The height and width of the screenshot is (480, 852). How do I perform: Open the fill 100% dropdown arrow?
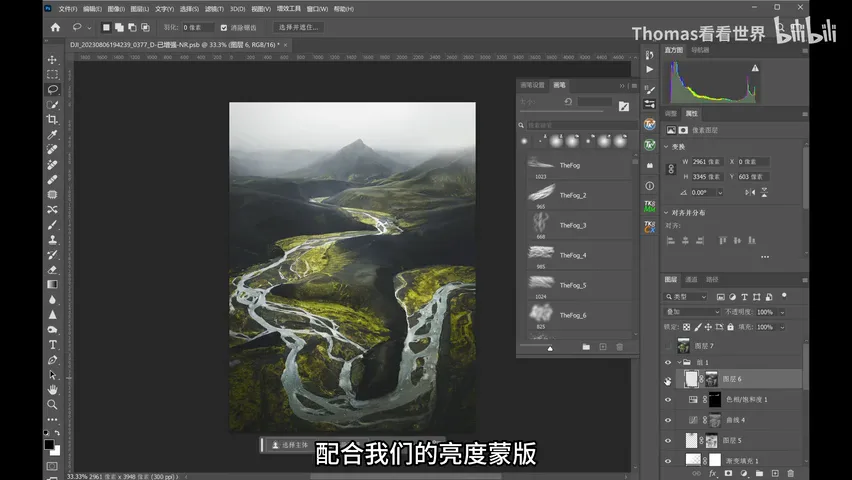(782, 327)
